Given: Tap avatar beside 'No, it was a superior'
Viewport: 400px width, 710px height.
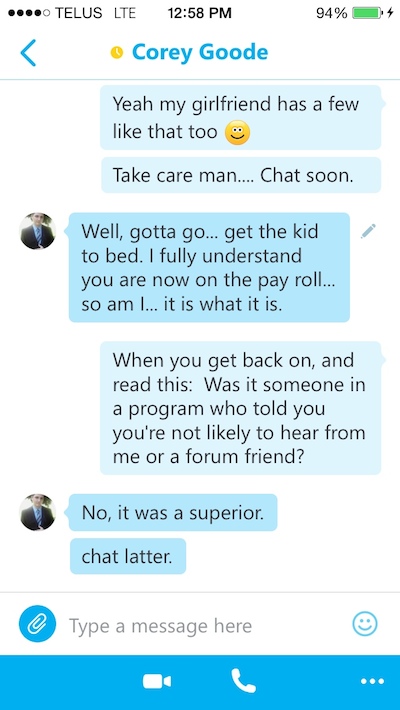Looking at the screenshot, I should 38,512.
